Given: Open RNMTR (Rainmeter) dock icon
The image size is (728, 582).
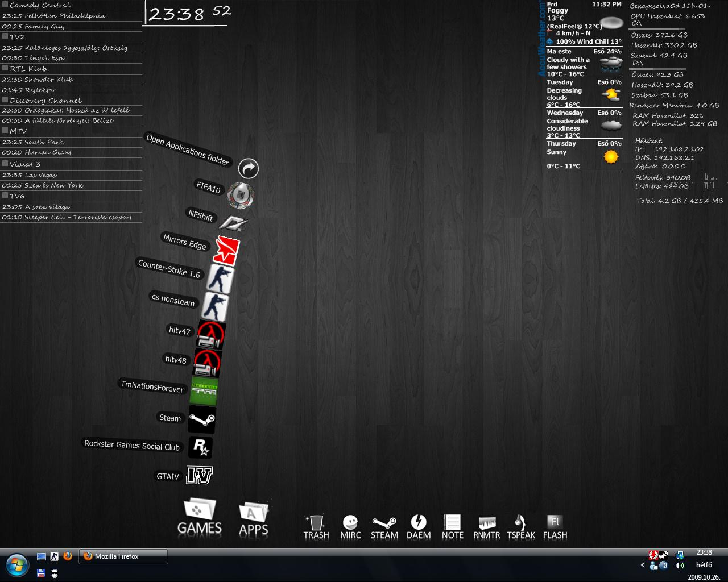Looking at the screenshot, I should pyautogui.click(x=487, y=527).
